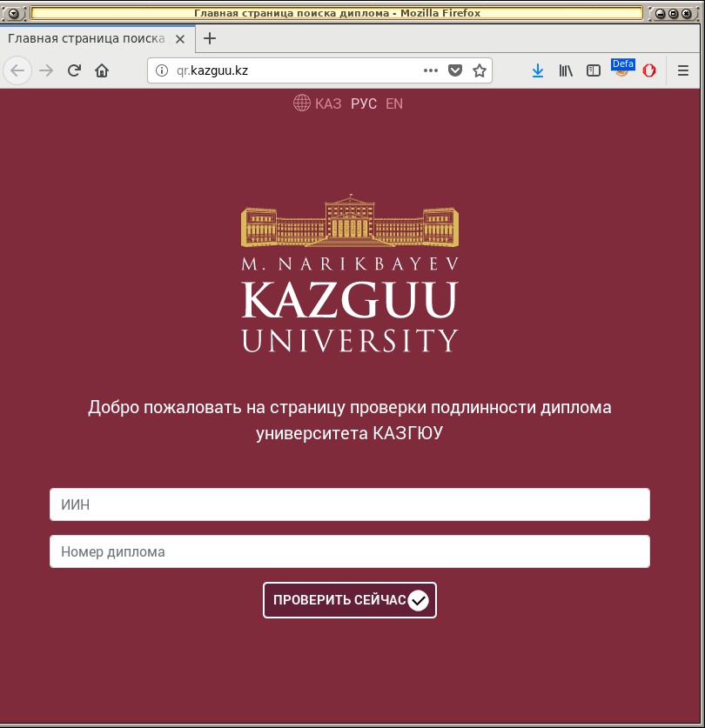
Task: Bookmark this page with the star icon
Action: 480,70
